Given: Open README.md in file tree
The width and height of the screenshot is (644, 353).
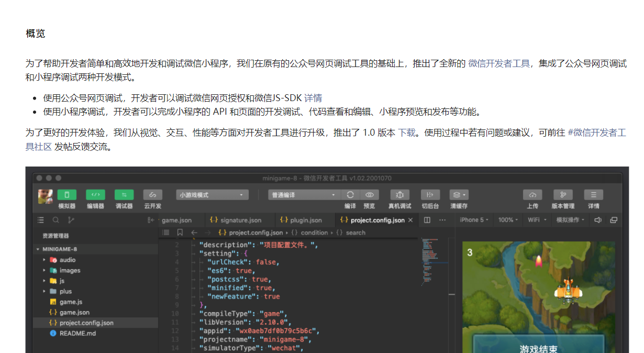Looking at the screenshot, I should pos(95,333).
